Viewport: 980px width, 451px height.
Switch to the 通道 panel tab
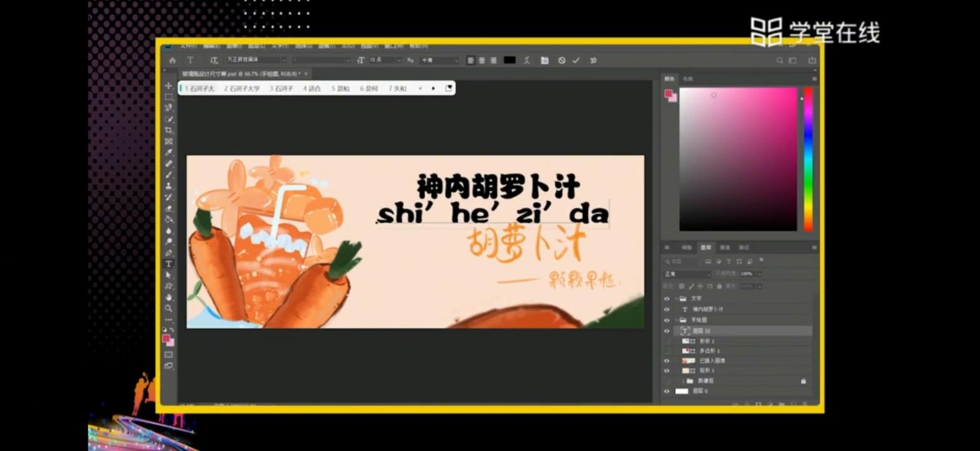[x=724, y=248]
